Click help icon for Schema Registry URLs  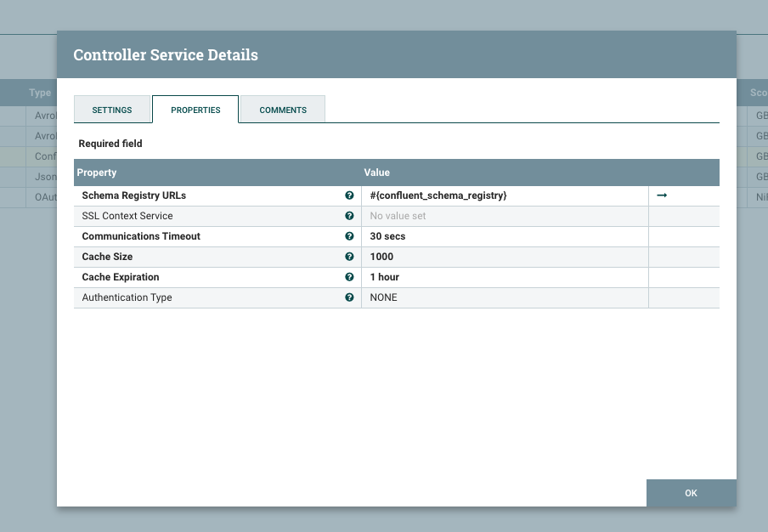click(x=349, y=195)
